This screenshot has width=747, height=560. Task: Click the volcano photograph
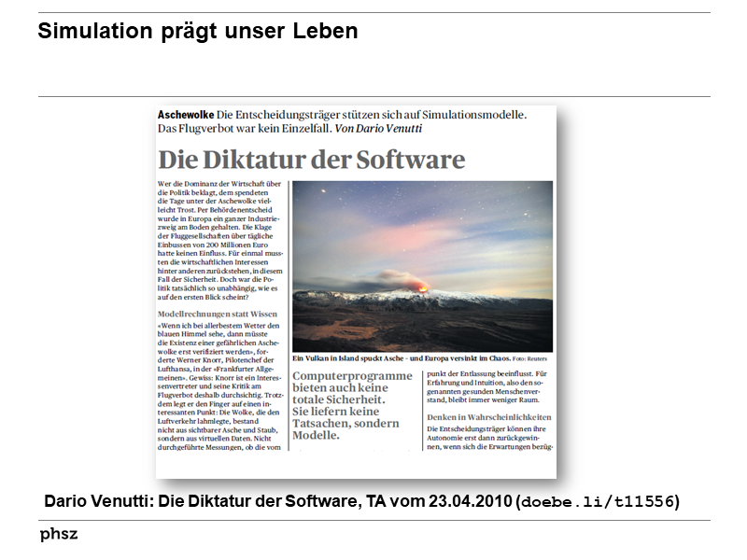[425, 266]
